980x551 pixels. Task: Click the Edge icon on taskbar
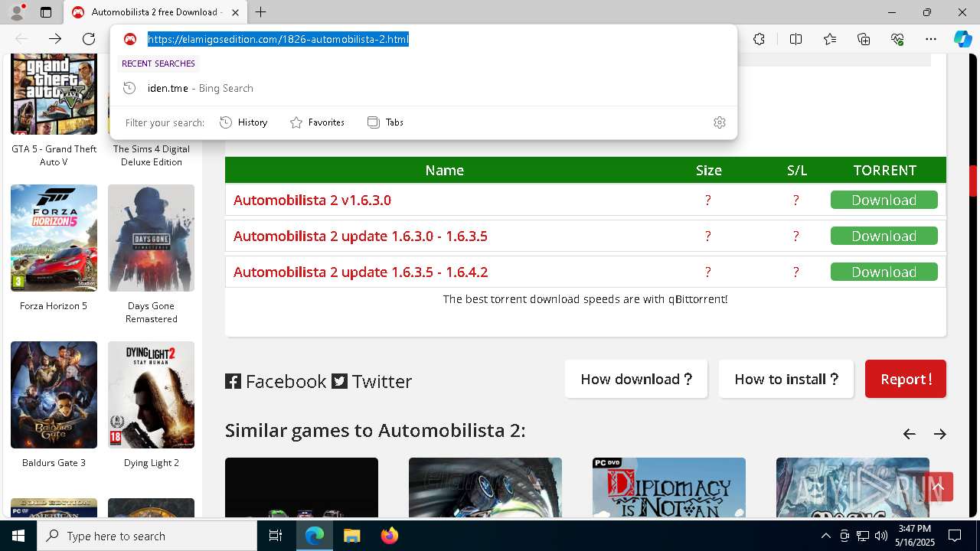[315, 536]
